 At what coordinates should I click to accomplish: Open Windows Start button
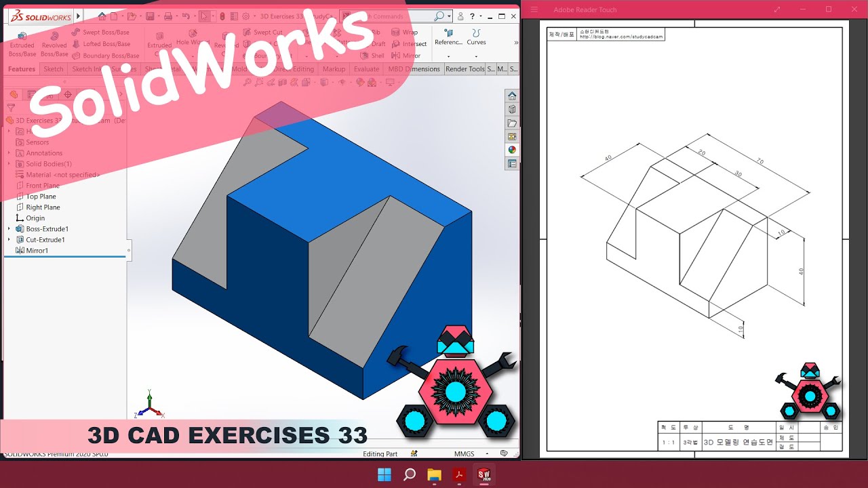point(384,474)
